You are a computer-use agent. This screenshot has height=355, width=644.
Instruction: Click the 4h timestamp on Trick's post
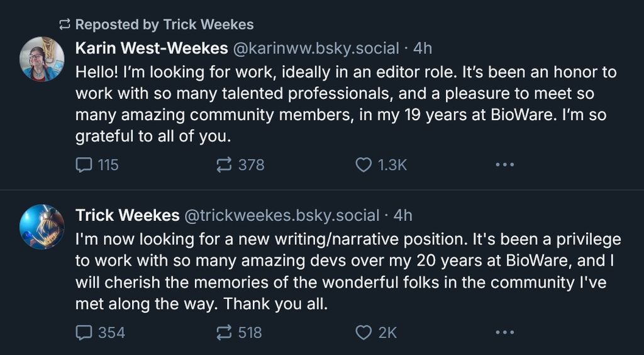click(402, 215)
